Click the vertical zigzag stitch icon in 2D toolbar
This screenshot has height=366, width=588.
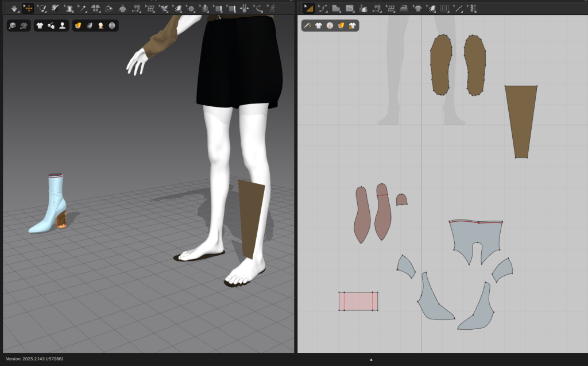[473, 9]
